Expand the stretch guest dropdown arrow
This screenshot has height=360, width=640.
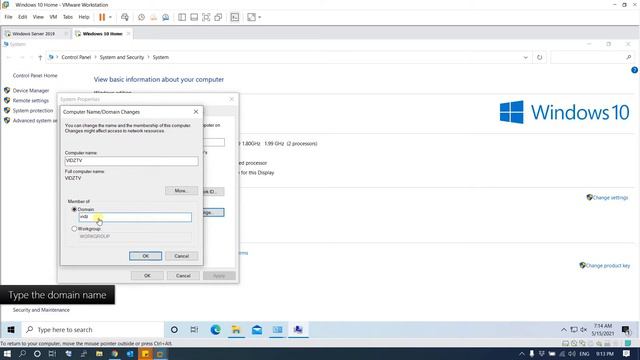[x=260, y=17]
